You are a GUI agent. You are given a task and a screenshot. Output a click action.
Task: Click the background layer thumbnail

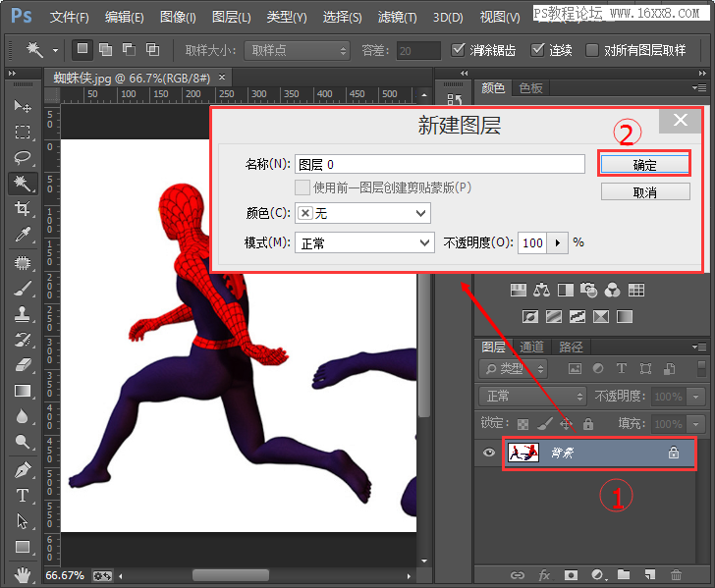point(523,453)
